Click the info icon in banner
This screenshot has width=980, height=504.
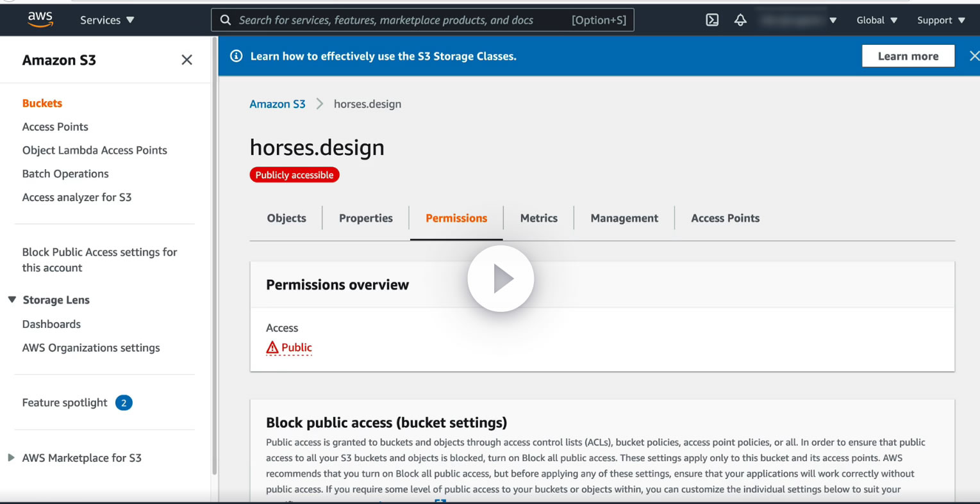pyautogui.click(x=237, y=56)
